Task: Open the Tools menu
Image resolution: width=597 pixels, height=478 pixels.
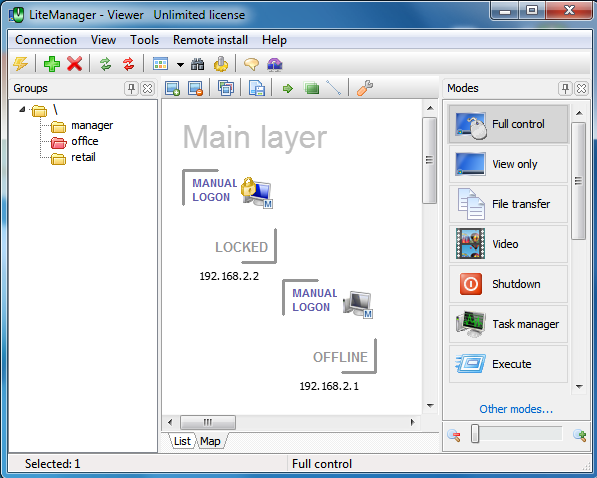Action: (x=144, y=40)
